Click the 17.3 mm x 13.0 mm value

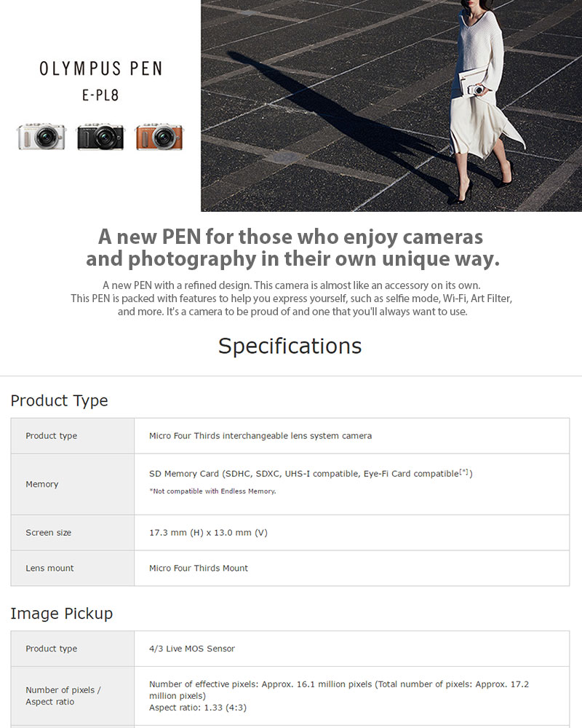point(208,533)
